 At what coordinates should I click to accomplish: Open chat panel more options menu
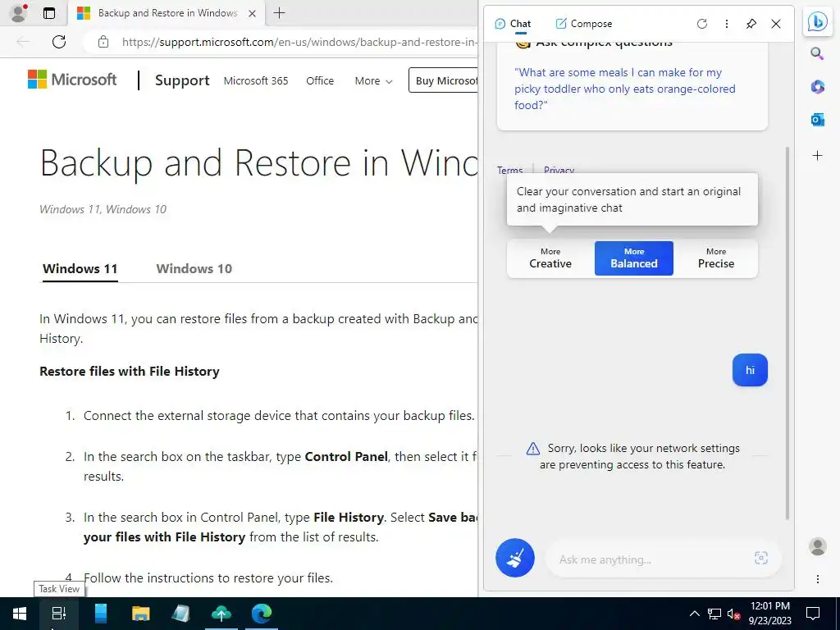727,24
